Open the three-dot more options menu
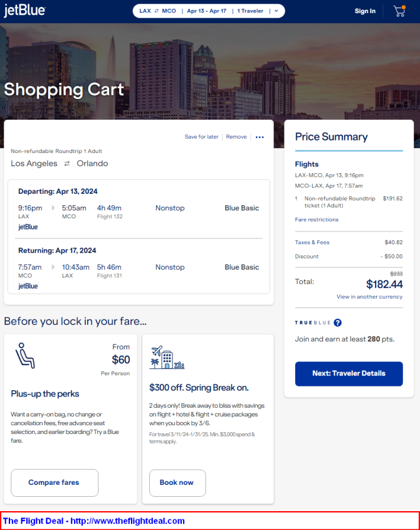Viewport: 420px width, 530px height. (260, 137)
